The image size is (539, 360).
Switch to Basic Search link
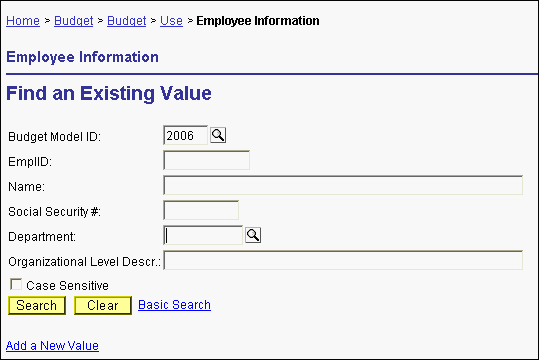(174, 305)
